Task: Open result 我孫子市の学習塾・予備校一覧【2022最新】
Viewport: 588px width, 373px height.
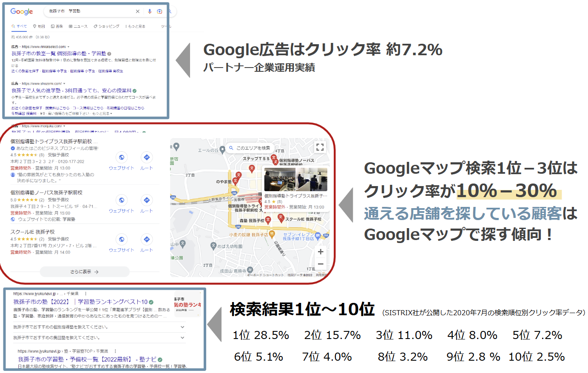Action: (87, 359)
